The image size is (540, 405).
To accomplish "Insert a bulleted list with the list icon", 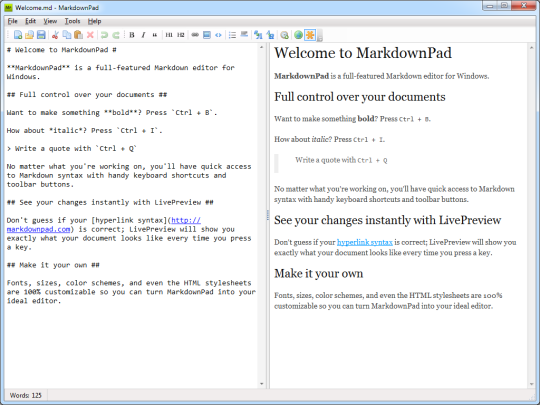I will [232, 35].
